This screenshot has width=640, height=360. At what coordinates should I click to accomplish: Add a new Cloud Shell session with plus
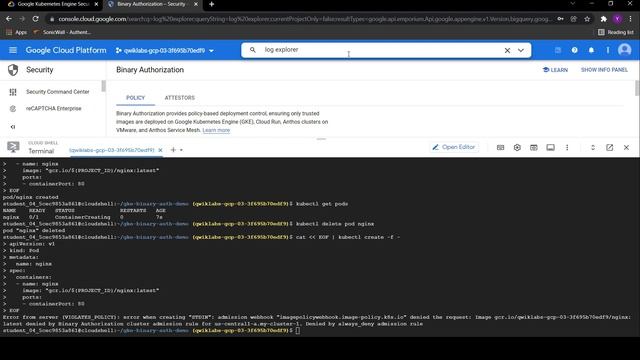point(173,150)
